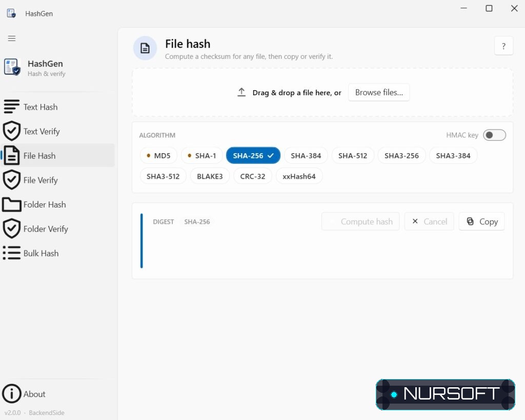This screenshot has width=525, height=420.
Task: Open the Text Hash page
Action: point(57,107)
